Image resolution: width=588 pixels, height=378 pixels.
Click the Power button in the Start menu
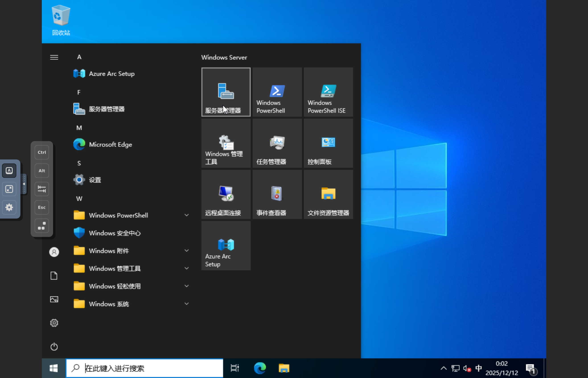click(x=54, y=347)
